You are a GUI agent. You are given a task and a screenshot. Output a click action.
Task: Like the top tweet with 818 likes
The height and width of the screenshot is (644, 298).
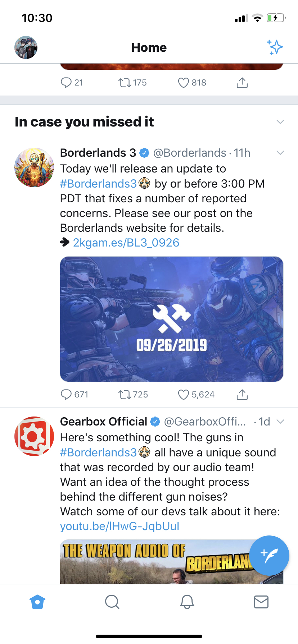[184, 83]
